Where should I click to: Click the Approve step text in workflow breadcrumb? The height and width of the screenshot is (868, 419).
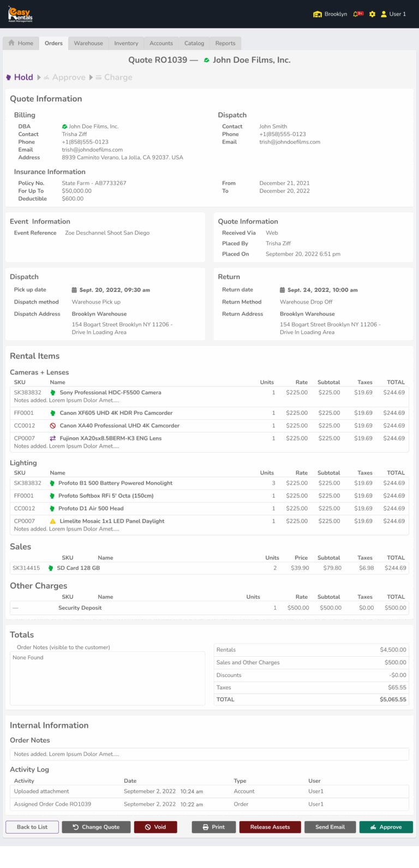(69, 78)
